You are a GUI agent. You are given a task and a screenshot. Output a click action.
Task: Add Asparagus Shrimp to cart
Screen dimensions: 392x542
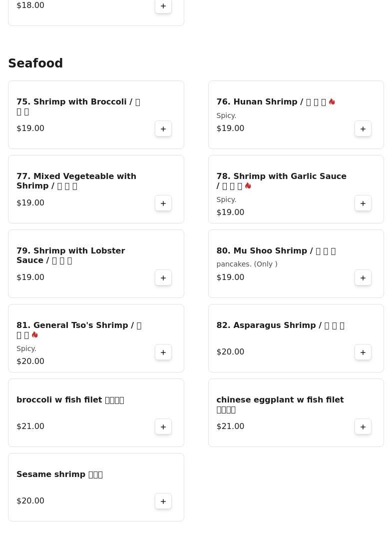[363, 352]
